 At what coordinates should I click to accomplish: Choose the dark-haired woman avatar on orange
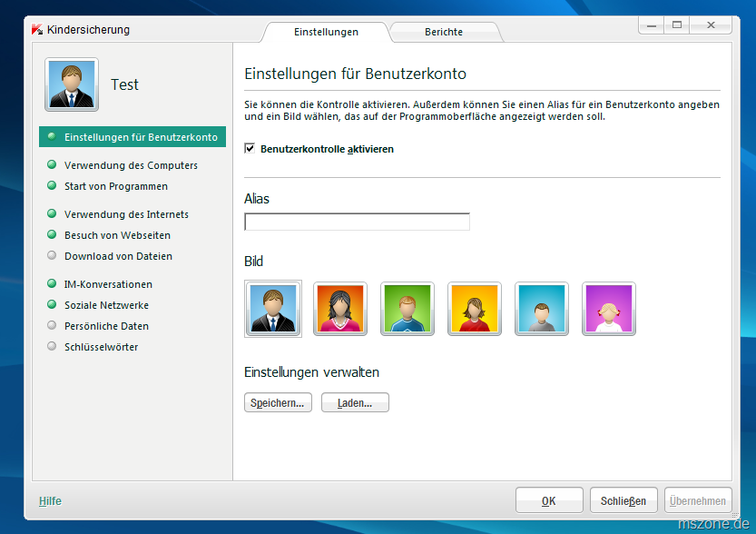tap(340, 309)
